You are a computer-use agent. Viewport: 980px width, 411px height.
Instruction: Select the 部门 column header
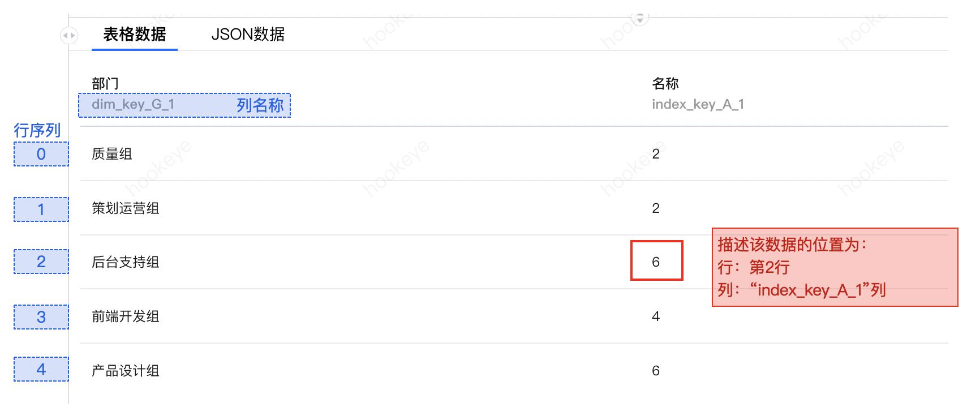point(105,84)
